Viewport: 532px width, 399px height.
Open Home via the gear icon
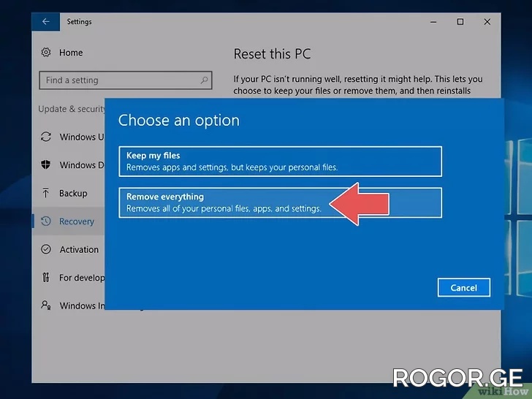click(x=46, y=53)
